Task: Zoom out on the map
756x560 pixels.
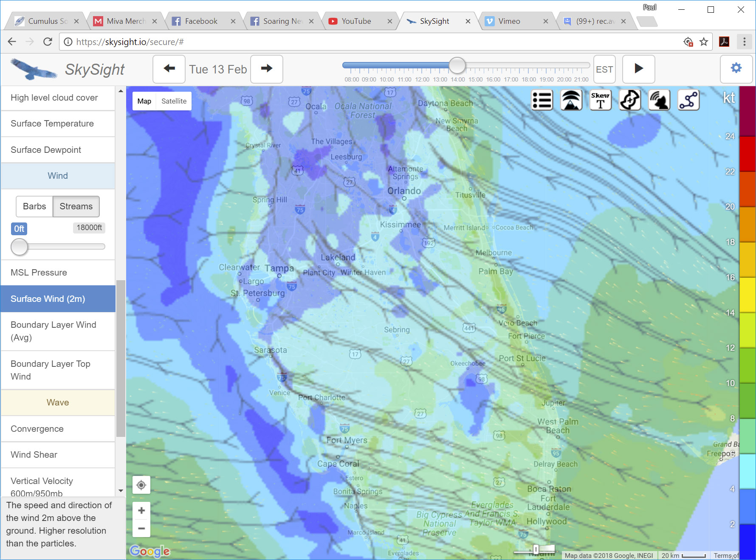Action: tap(141, 529)
